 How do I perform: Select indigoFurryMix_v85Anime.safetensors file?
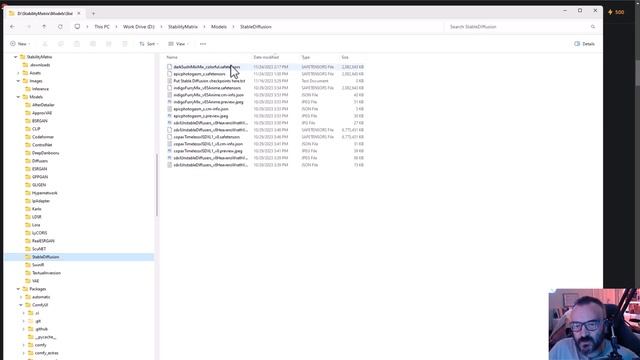tap(207, 88)
